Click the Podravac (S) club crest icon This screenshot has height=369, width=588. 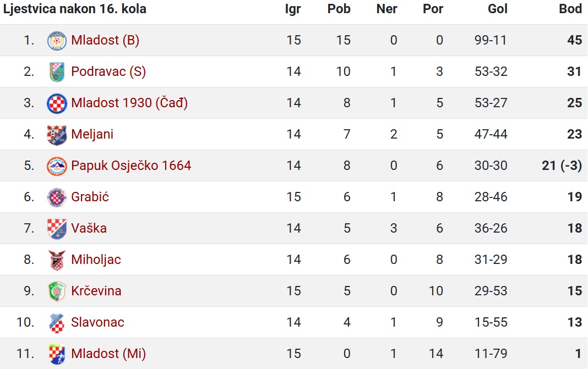click(x=57, y=72)
